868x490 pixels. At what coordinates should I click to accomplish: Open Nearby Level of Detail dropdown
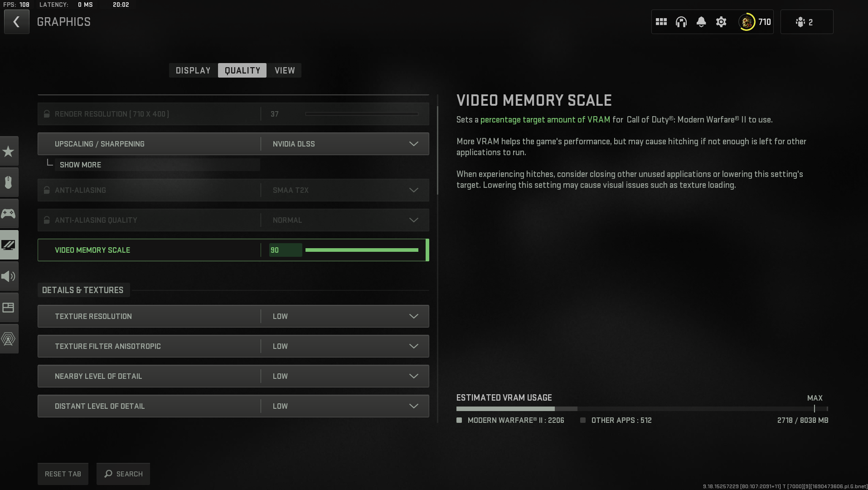(x=233, y=376)
